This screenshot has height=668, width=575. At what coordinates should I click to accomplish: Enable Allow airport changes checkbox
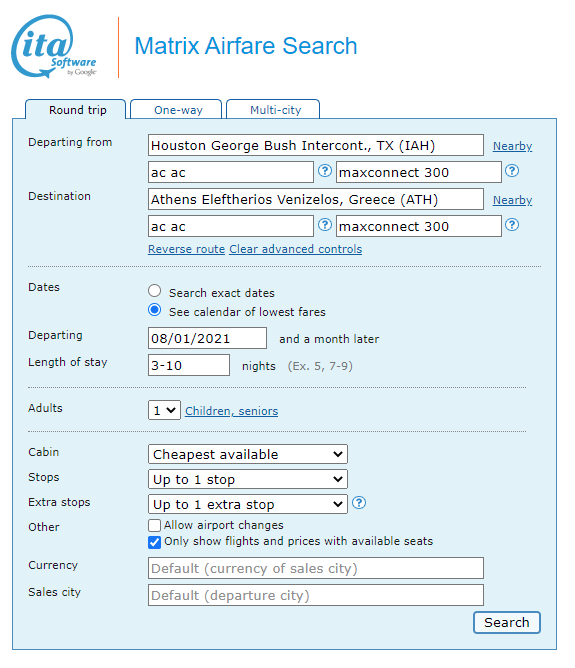155,525
